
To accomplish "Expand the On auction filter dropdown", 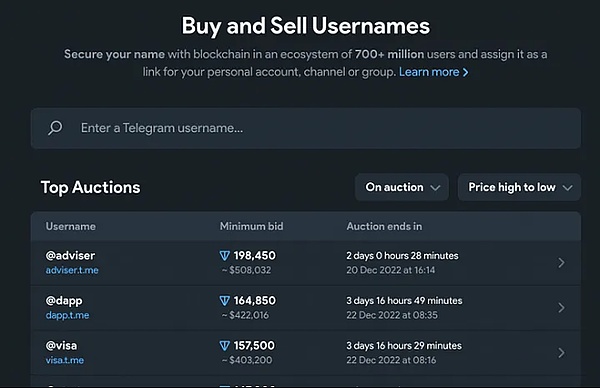I will (x=402, y=187).
